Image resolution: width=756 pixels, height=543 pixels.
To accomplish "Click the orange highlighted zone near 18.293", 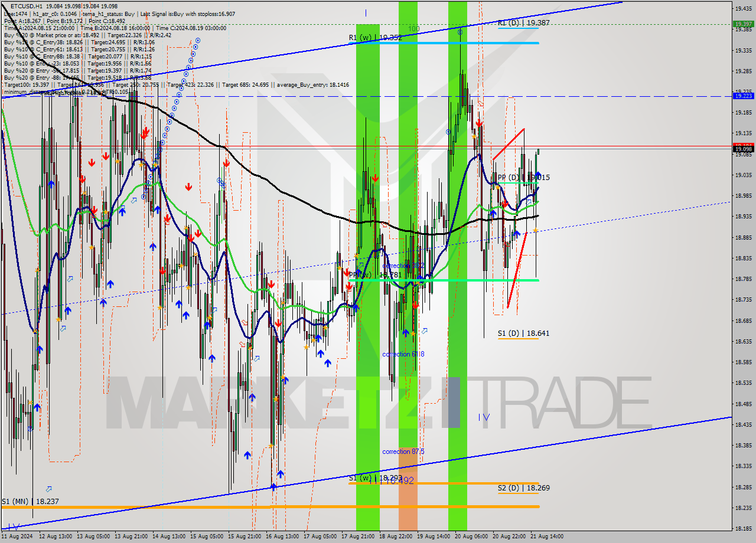I will 408,489.
